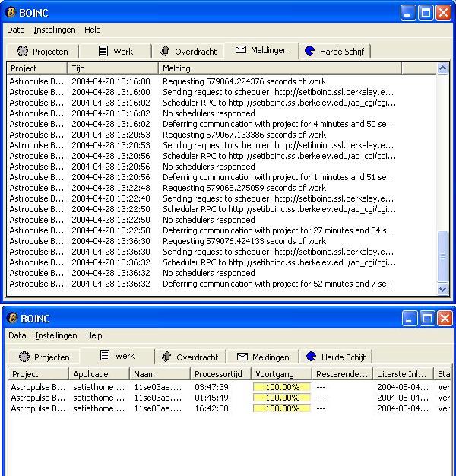Switch to Projecten tab label in lower window
456x476 pixels.
tap(52, 357)
